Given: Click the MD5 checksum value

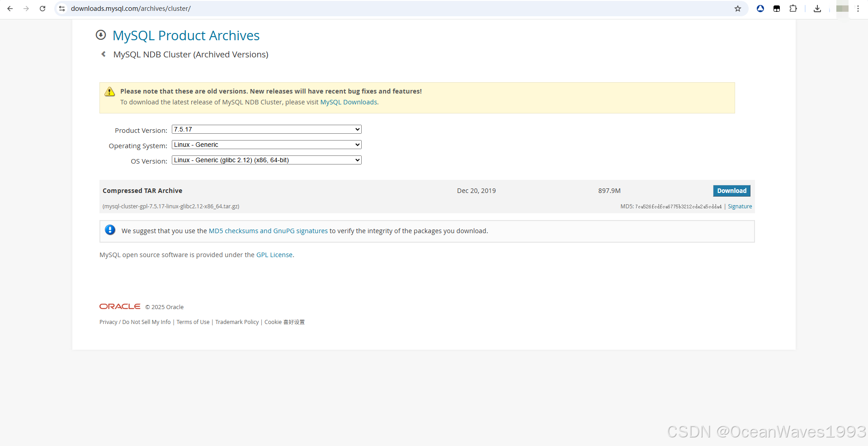Looking at the screenshot, I should (x=678, y=207).
